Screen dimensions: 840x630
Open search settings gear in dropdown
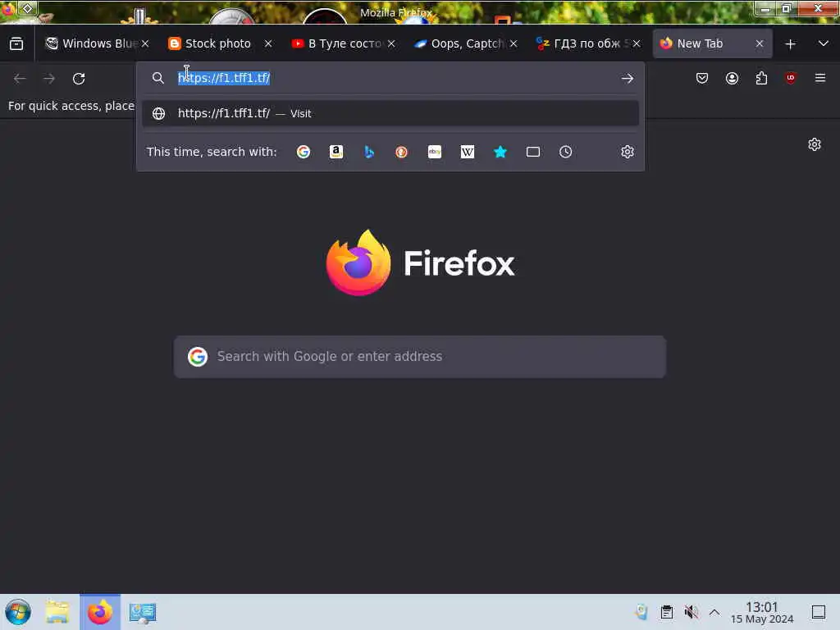(x=628, y=152)
